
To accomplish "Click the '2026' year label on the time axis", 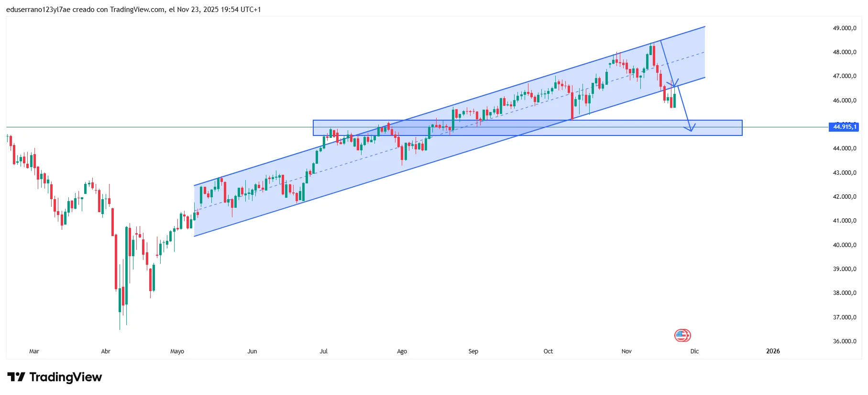I will (773, 351).
